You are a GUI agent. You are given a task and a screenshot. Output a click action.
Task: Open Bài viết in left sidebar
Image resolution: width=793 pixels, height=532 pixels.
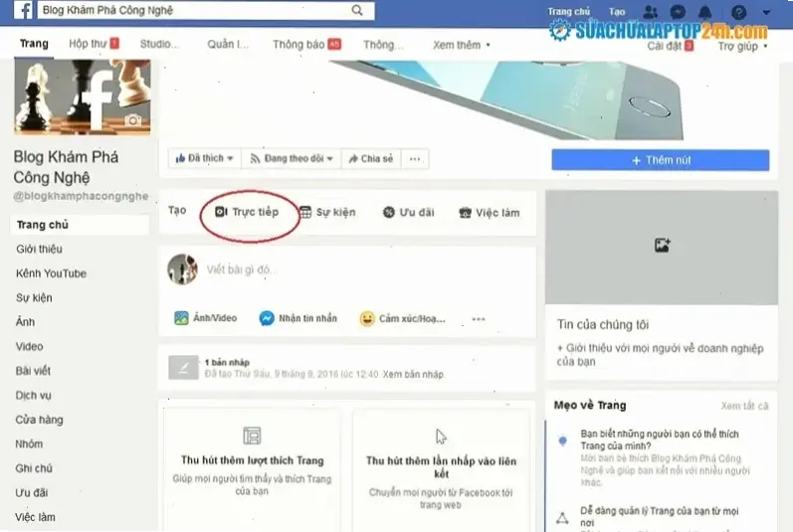click(x=34, y=371)
